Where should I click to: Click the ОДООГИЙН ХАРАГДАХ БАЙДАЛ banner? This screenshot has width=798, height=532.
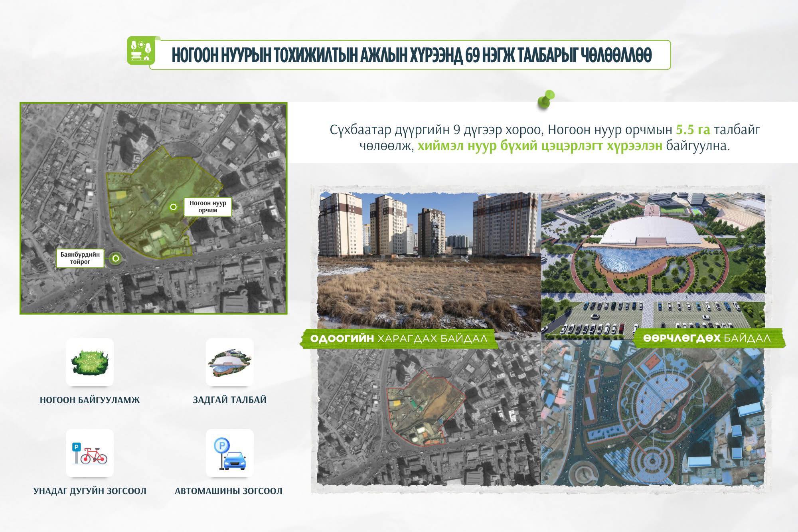[399, 339]
